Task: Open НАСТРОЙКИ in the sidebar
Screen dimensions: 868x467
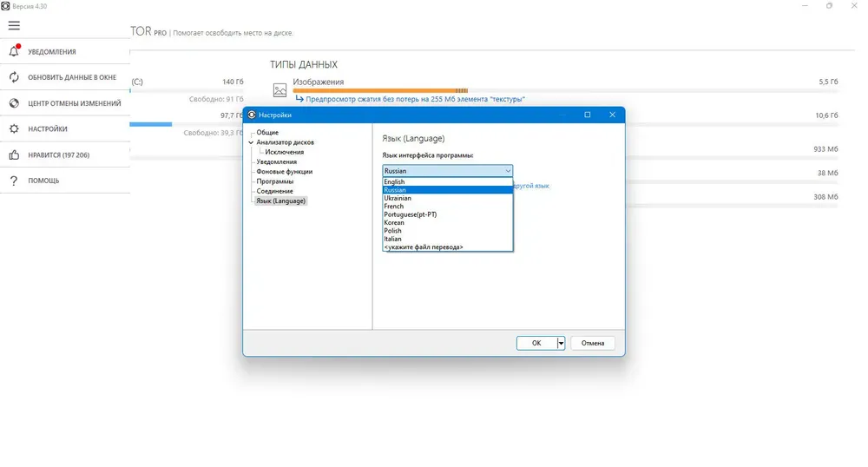Action: click(48, 129)
